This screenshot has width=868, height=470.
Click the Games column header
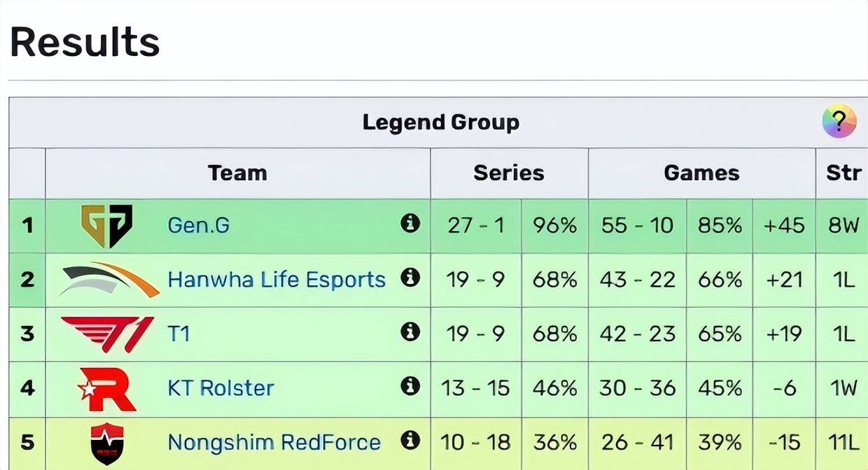(701, 173)
